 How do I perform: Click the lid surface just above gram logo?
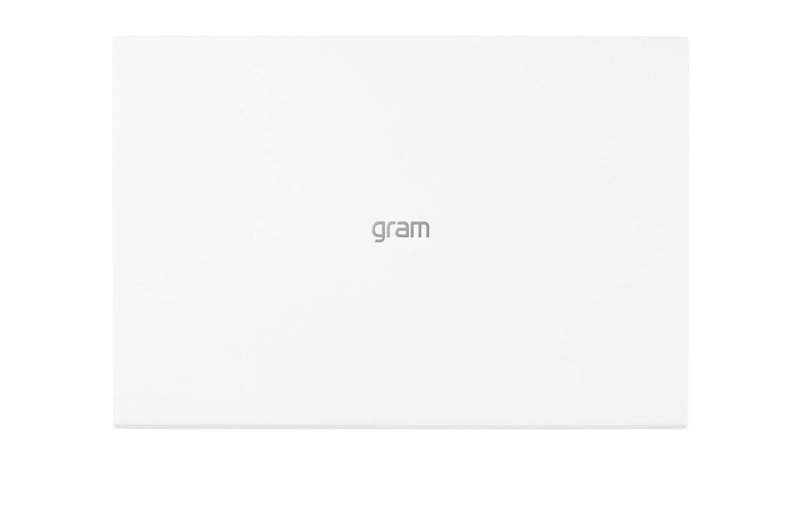click(400, 200)
